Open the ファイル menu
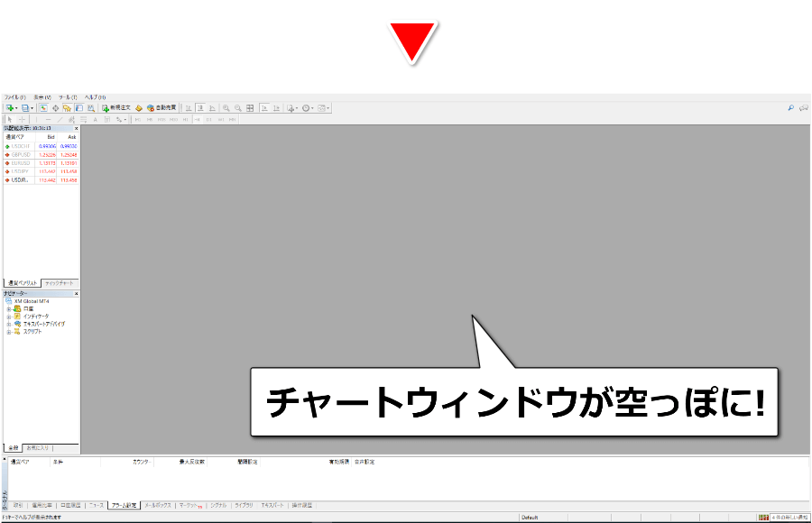The height and width of the screenshot is (523, 812). pyautogui.click(x=15, y=97)
